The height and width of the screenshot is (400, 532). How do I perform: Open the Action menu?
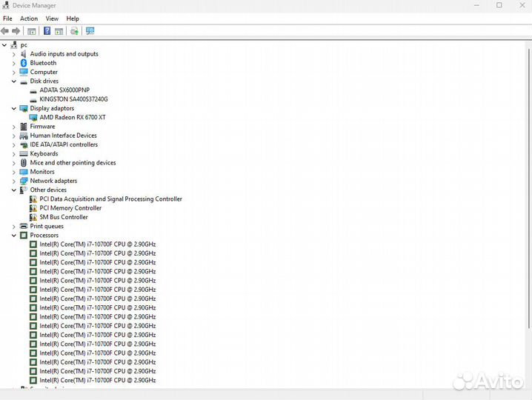point(29,19)
